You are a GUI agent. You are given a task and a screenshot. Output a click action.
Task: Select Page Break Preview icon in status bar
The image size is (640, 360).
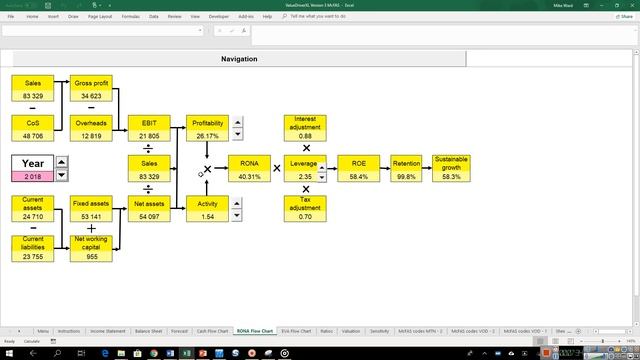tap(571, 341)
